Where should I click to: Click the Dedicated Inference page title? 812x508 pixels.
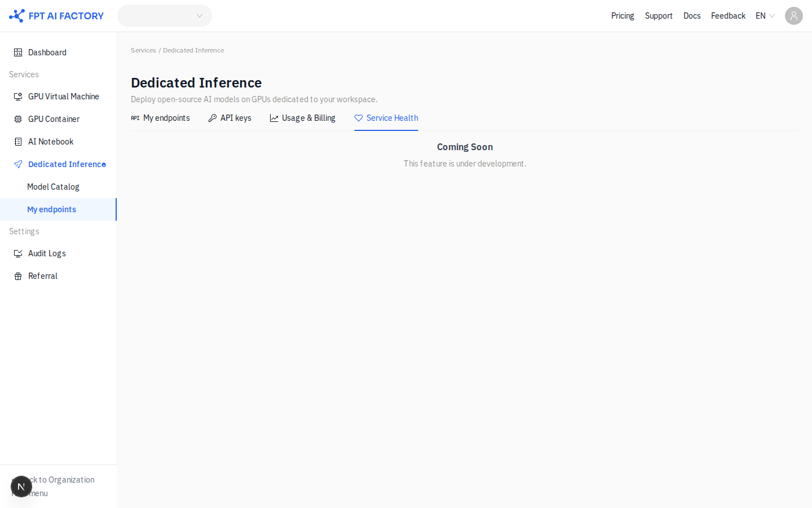(x=196, y=82)
